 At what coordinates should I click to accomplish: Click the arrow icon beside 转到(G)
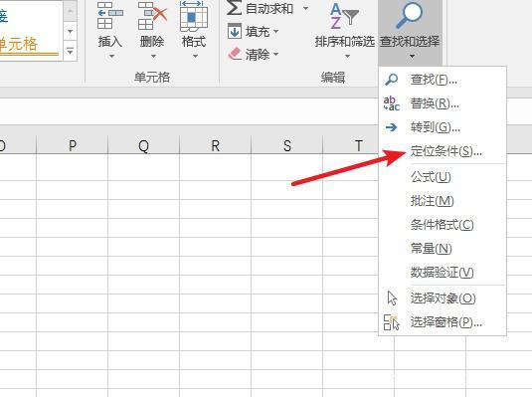(x=391, y=127)
